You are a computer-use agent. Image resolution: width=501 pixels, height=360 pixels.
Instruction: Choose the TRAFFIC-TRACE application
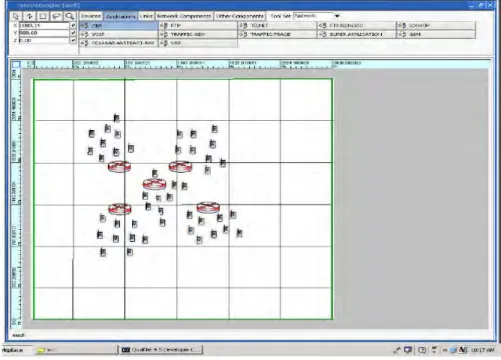(x=277, y=34)
